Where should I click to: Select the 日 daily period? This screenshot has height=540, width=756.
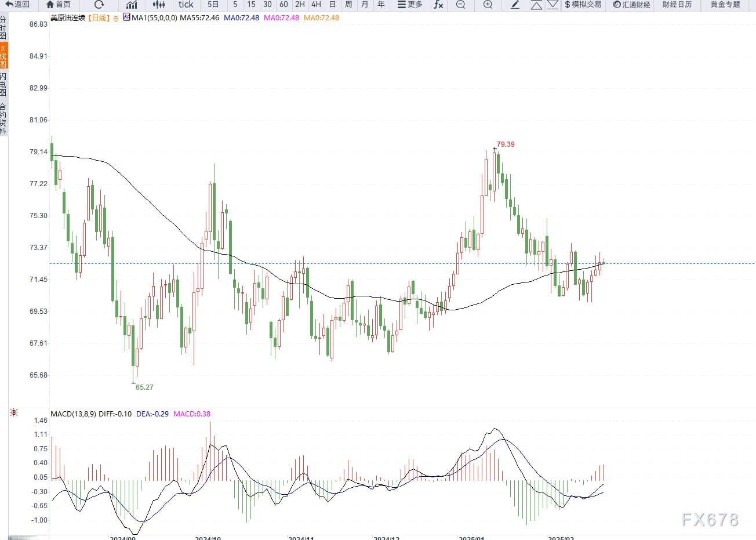(332, 5)
